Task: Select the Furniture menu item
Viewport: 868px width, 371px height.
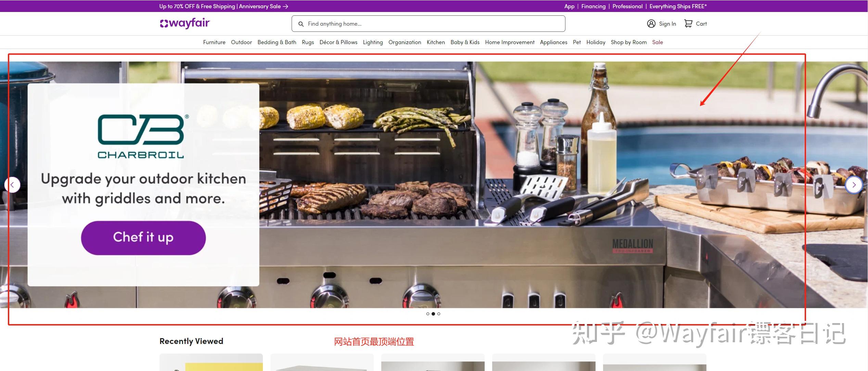Action: (214, 42)
